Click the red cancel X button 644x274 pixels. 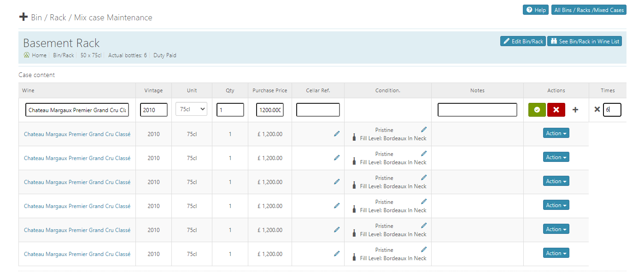[556, 110]
